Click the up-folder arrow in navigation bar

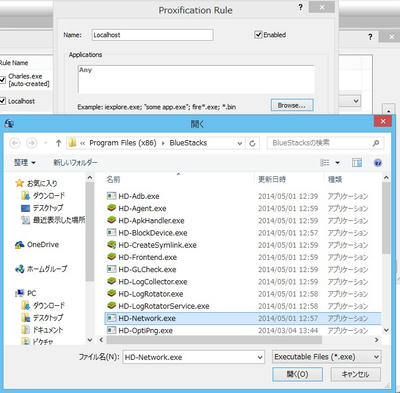[x=59, y=143]
